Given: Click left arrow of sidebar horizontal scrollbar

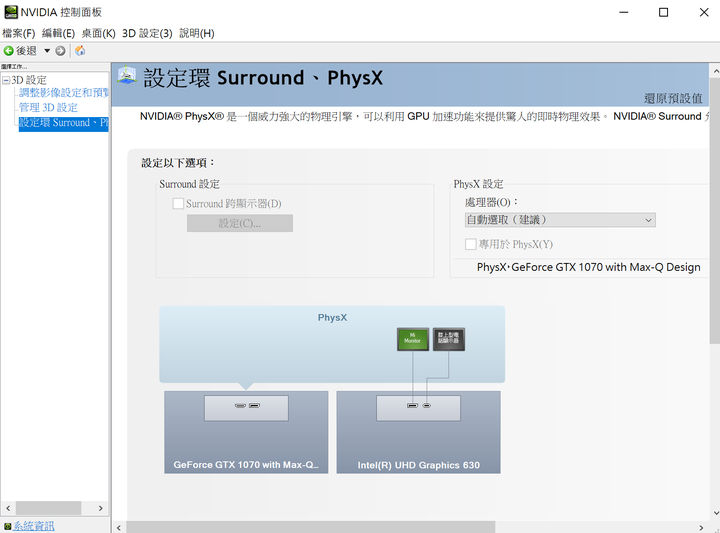Looking at the screenshot, I should pyautogui.click(x=8, y=508).
